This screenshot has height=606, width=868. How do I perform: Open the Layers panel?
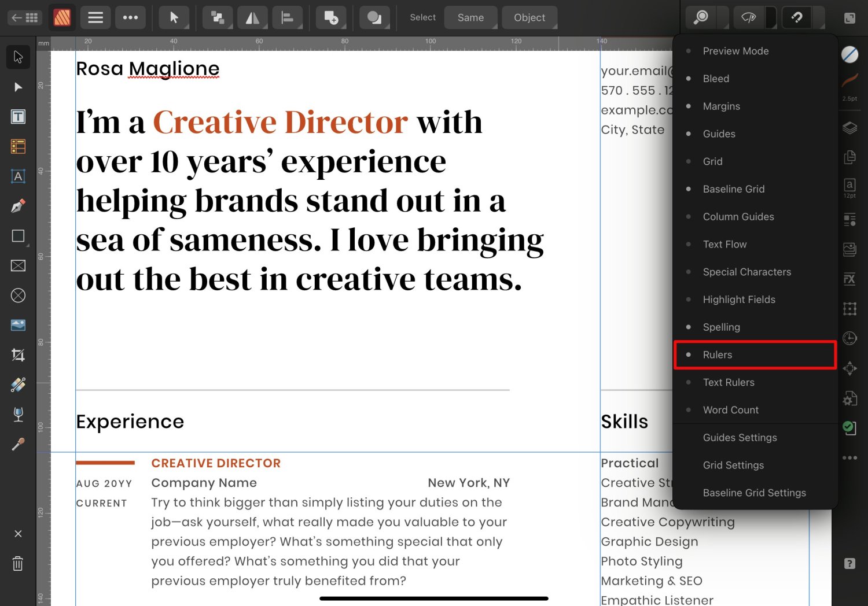click(x=849, y=128)
